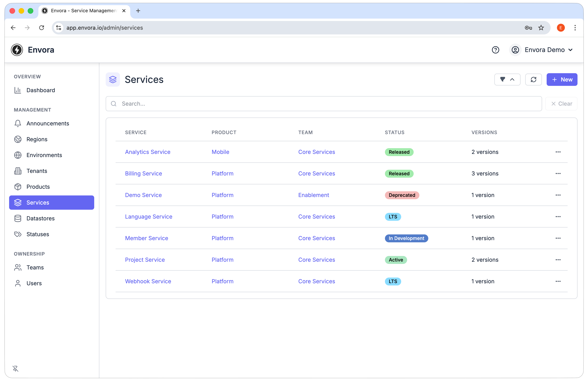Open Datastores in sidebar
The image size is (588, 381).
point(52,218)
